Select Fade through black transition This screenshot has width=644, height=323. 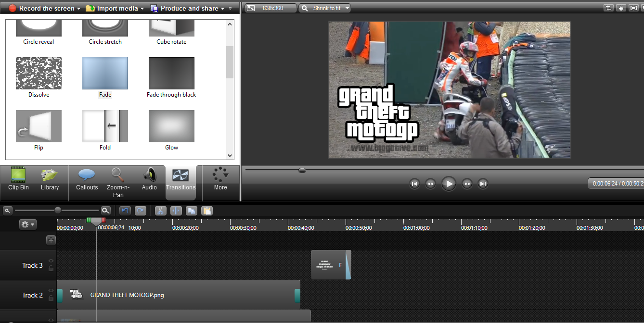tap(171, 73)
